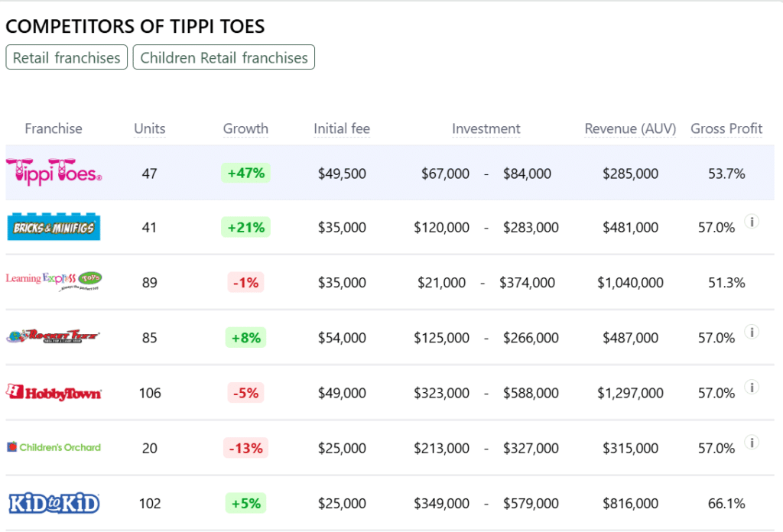Click the $315,000 revenue value
The image size is (783, 532).
630,448
